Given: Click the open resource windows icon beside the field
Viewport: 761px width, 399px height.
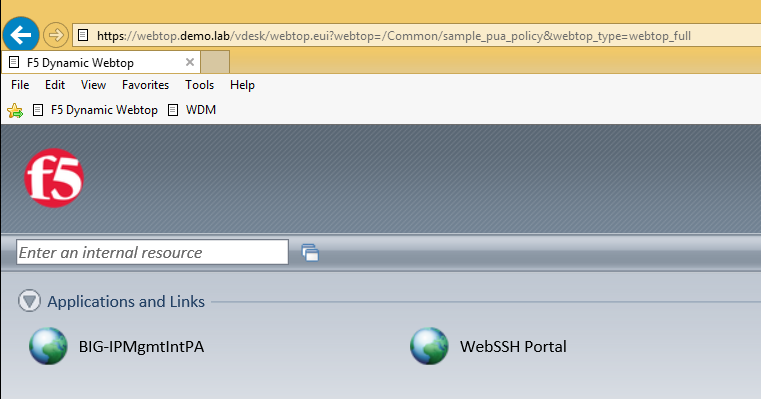Looking at the screenshot, I should coord(310,252).
